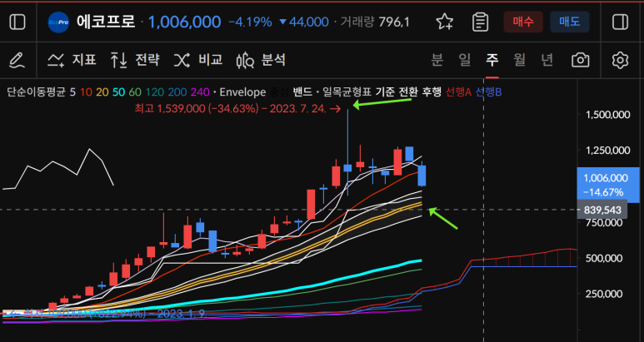Toggle Envelope 밴드 line
This screenshot has height=342, width=644.
pos(302,92)
